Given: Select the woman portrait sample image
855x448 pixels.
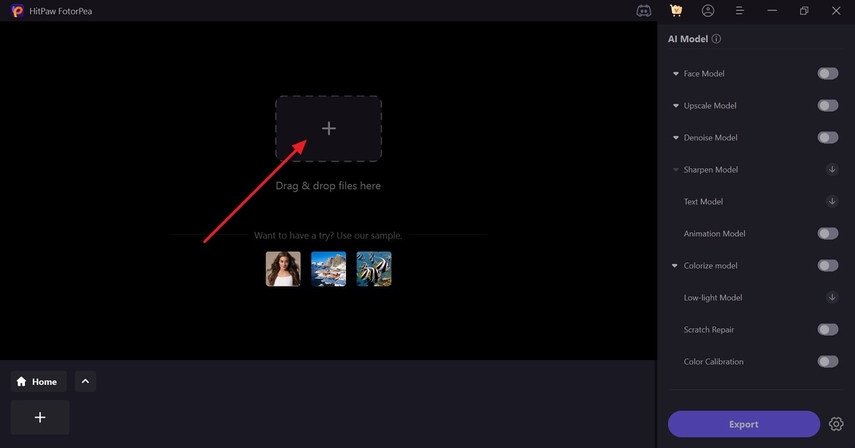Looking at the screenshot, I should 283,269.
